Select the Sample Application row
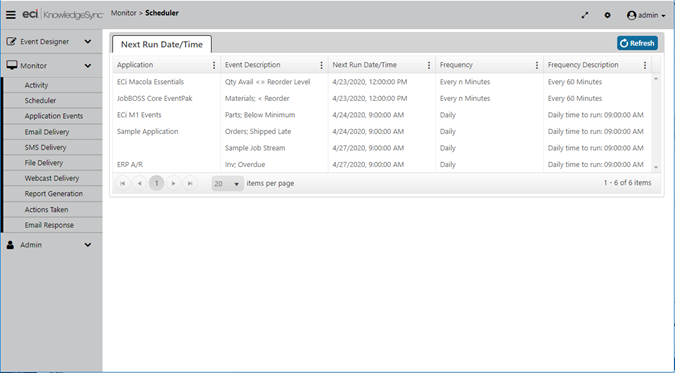675x373 pixels. click(x=382, y=131)
